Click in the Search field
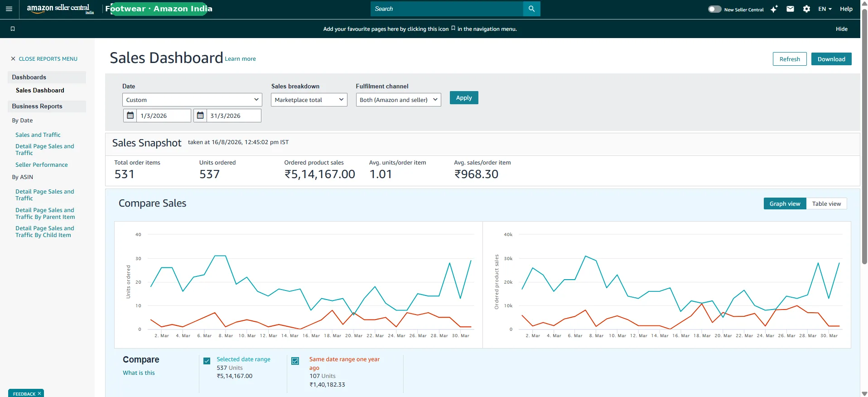868x397 pixels. point(447,9)
